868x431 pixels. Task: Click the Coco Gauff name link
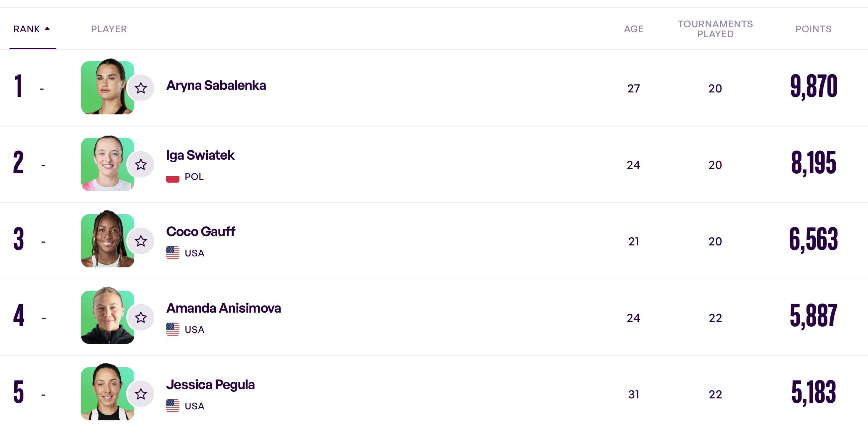coord(200,232)
